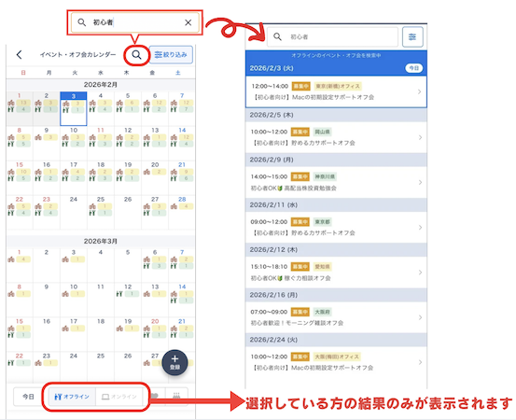Click the 岡山県 location tag
This screenshot has height=420, width=516.
322,132
